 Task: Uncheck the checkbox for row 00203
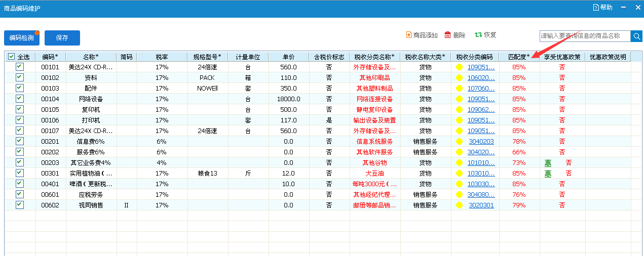(20, 162)
